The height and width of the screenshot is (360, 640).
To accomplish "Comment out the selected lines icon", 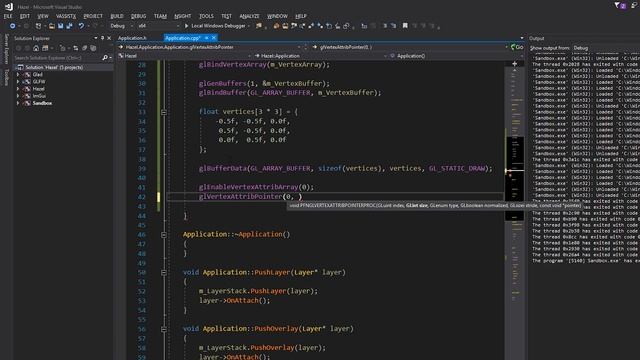I will pyautogui.click(x=384, y=26).
